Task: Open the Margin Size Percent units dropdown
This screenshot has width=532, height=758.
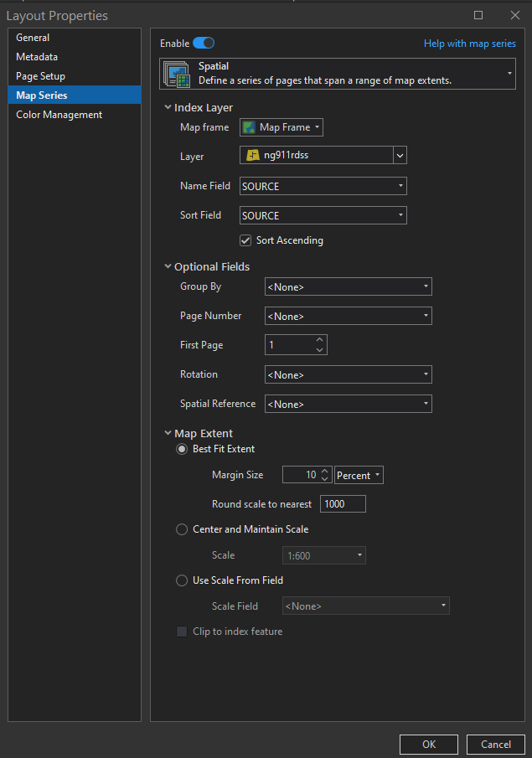Action: coord(359,475)
